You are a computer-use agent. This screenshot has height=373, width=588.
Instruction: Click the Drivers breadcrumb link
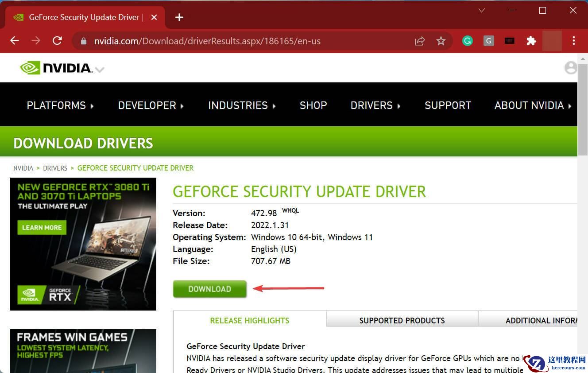55,168
